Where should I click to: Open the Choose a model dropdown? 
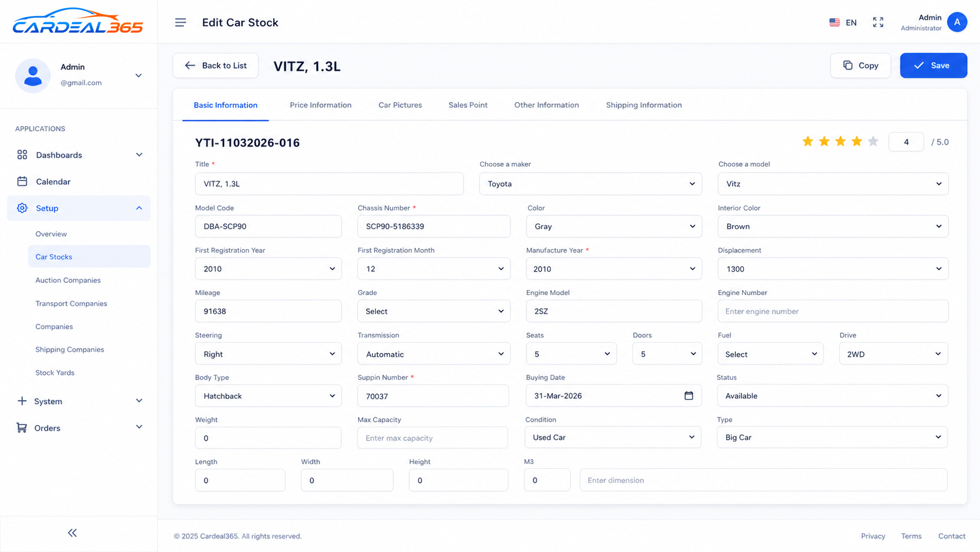pos(833,184)
